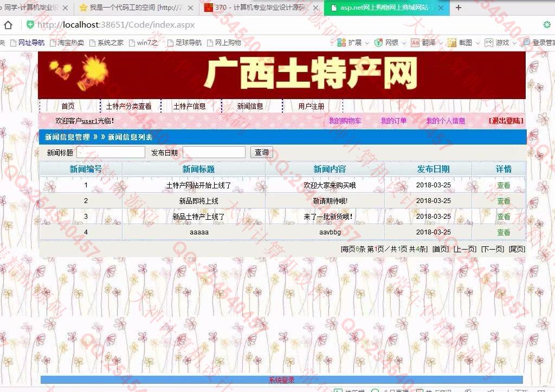Click 发布日期 column header
The height and width of the screenshot is (392, 555).
click(x=433, y=169)
